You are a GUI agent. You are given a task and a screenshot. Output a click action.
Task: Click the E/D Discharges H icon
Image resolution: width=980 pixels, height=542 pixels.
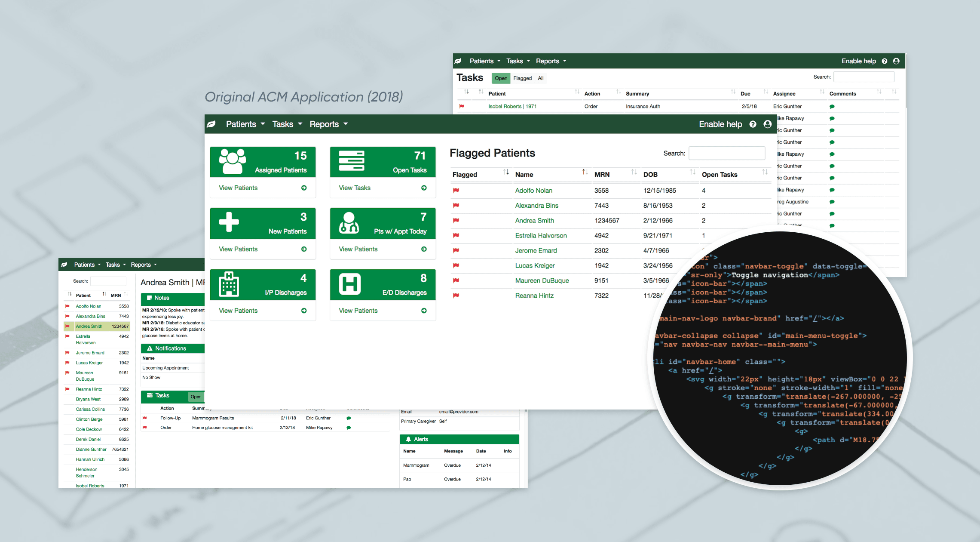click(x=350, y=284)
